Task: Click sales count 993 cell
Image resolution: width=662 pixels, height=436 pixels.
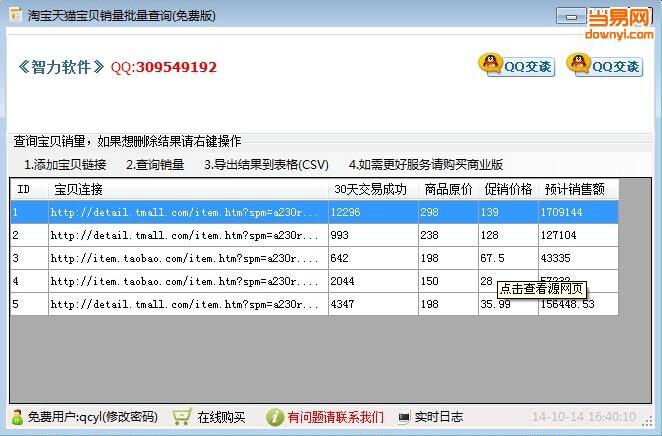Action: [x=373, y=235]
